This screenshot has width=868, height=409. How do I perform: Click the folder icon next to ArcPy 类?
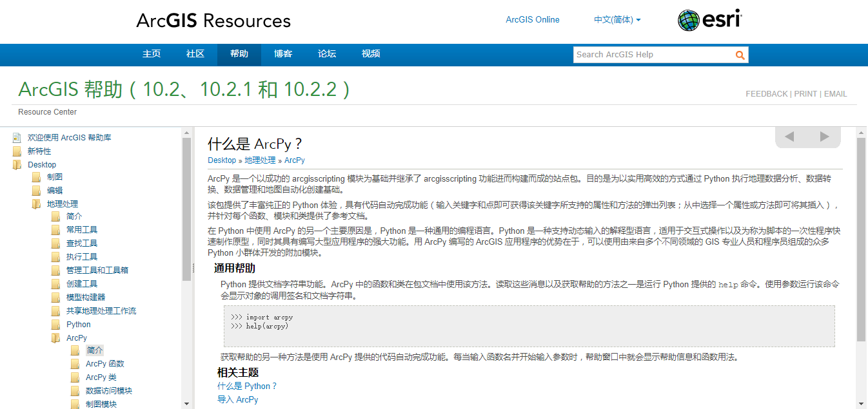pos(75,377)
